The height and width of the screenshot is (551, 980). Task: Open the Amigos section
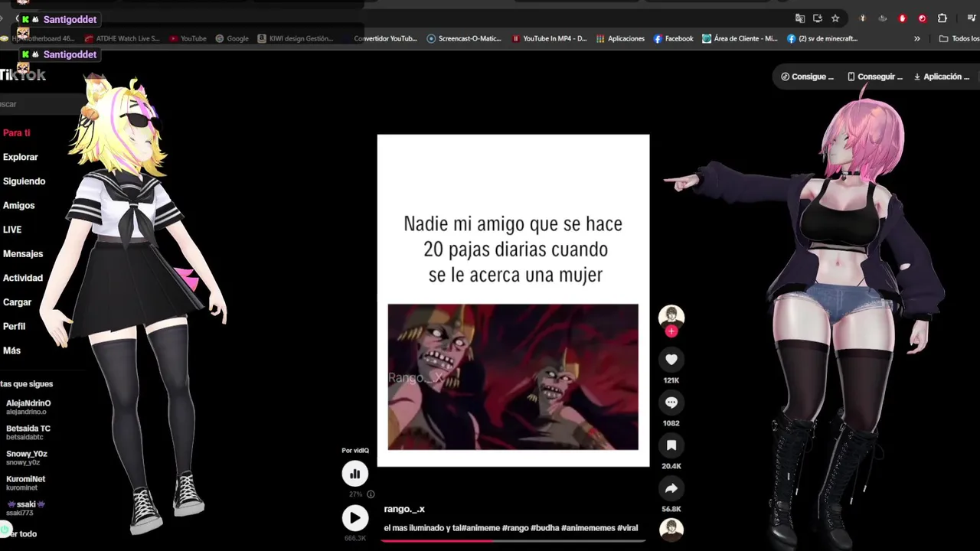[x=19, y=206]
